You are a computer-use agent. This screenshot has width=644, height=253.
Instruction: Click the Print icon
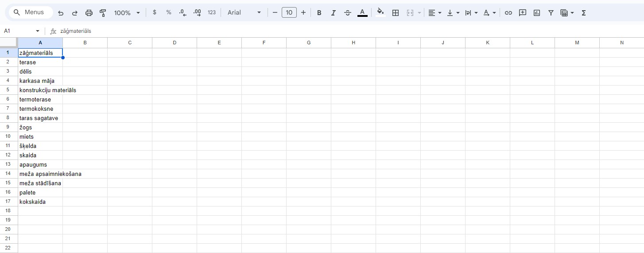click(89, 13)
